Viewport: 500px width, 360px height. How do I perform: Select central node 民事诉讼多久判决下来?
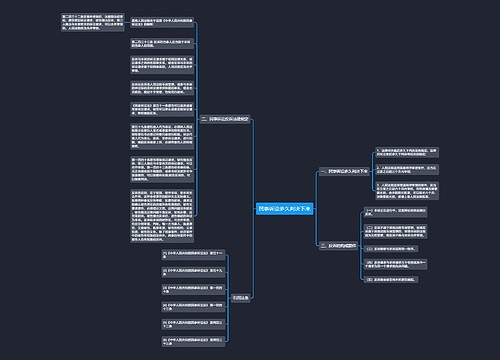[284, 209]
